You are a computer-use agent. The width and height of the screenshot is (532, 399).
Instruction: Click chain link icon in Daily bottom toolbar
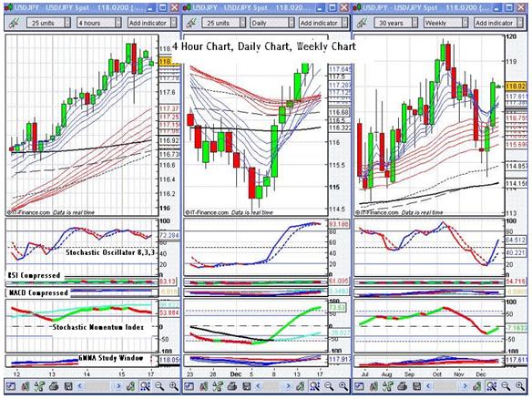[301, 386]
